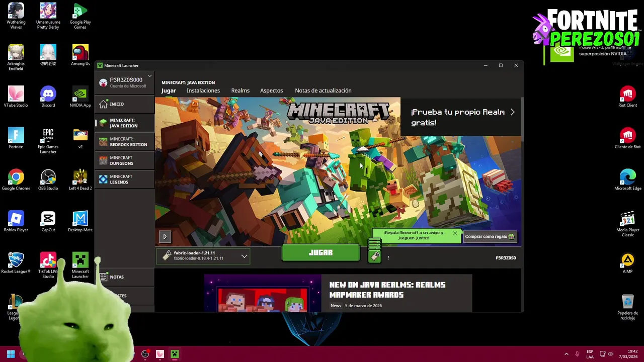Open Left 4 Dead 2 desktop icon
The width and height of the screenshot is (644, 362).
click(80, 179)
